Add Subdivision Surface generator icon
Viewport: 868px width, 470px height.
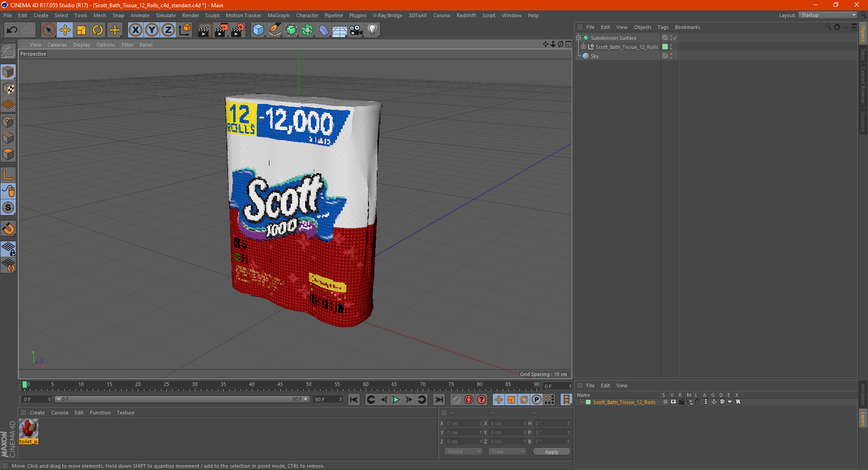[291, 30]
